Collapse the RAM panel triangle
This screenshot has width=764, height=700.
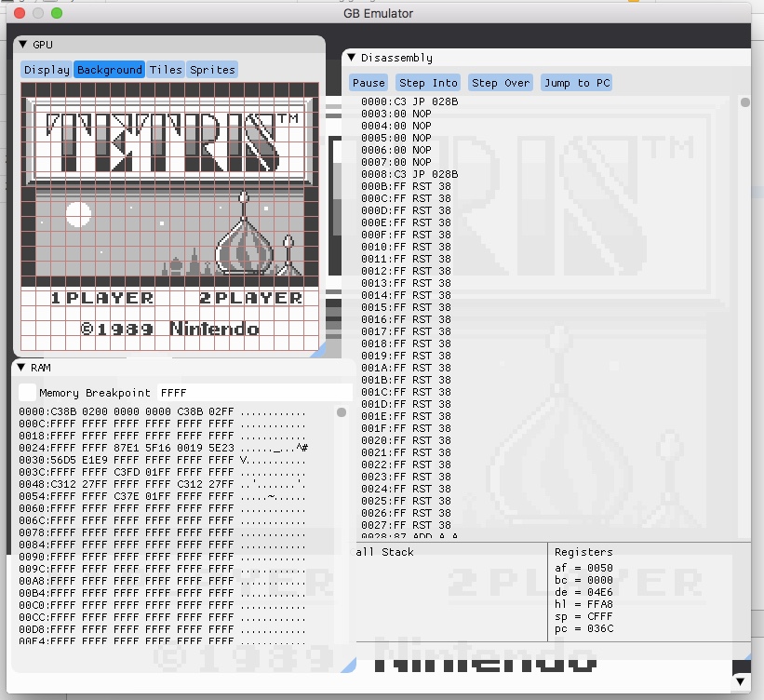[21, 368]
